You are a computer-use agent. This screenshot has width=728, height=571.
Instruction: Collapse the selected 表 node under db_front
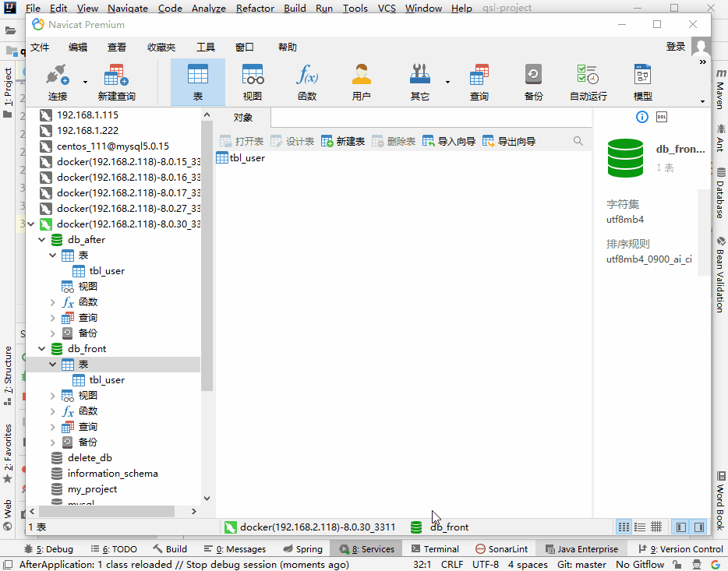pos(52,365)
